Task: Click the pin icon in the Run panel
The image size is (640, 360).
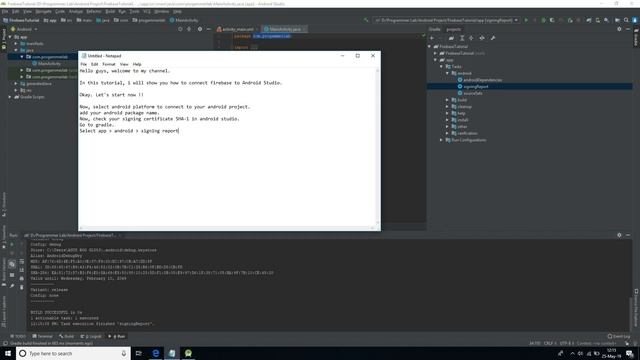Action: point(12,286)
